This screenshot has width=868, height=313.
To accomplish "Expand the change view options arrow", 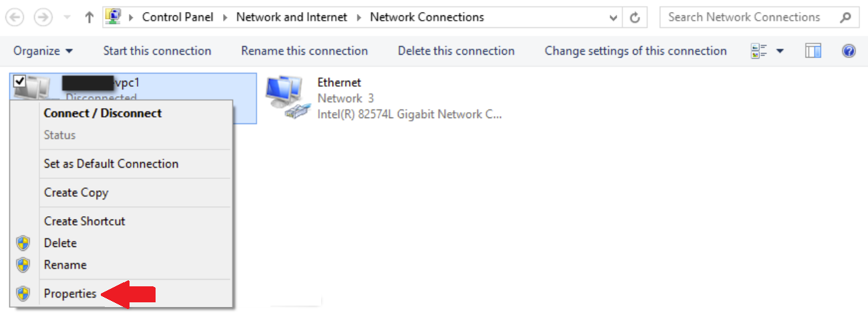I will click(x=779, y=51).
